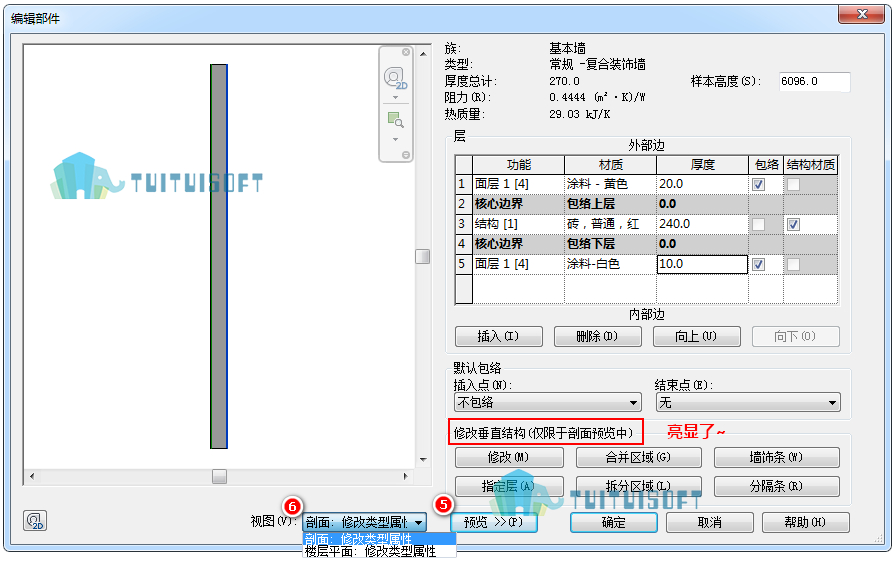Select 楼层平面: 修改类型属性 from the view list
The height and width of the screenshot is (576, 896).
click(x=379, y=551)
